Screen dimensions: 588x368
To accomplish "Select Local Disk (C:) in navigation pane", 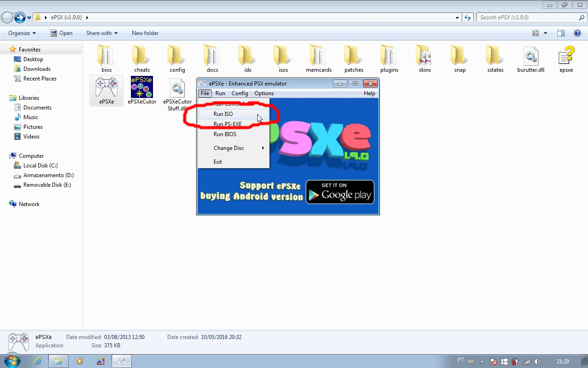I will pos(40,166).
